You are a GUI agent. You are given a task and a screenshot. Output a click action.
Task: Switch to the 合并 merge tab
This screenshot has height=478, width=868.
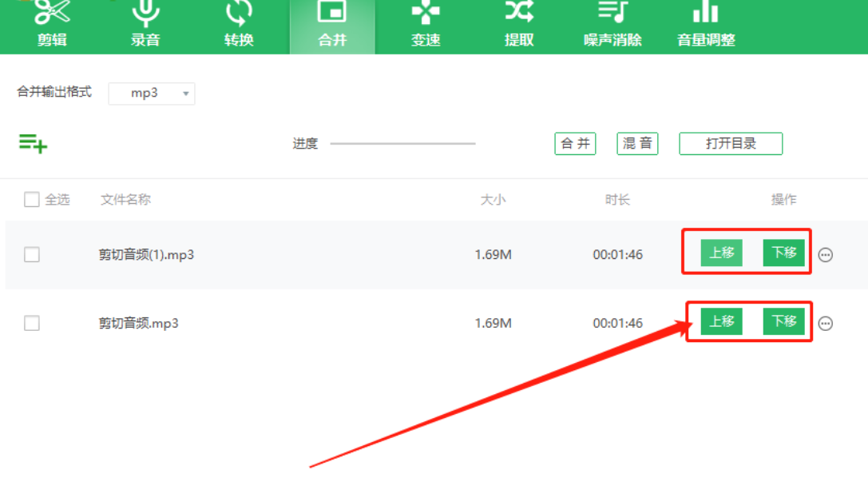(332, 26)
